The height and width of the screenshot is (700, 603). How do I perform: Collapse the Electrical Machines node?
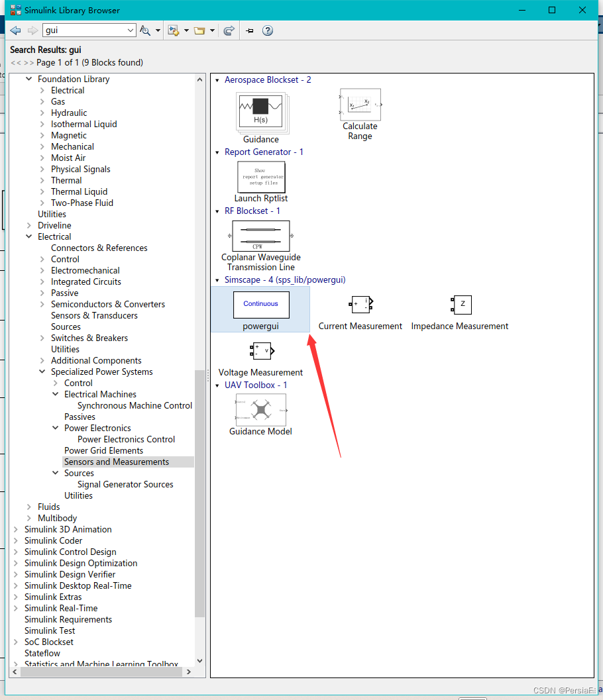56,394
